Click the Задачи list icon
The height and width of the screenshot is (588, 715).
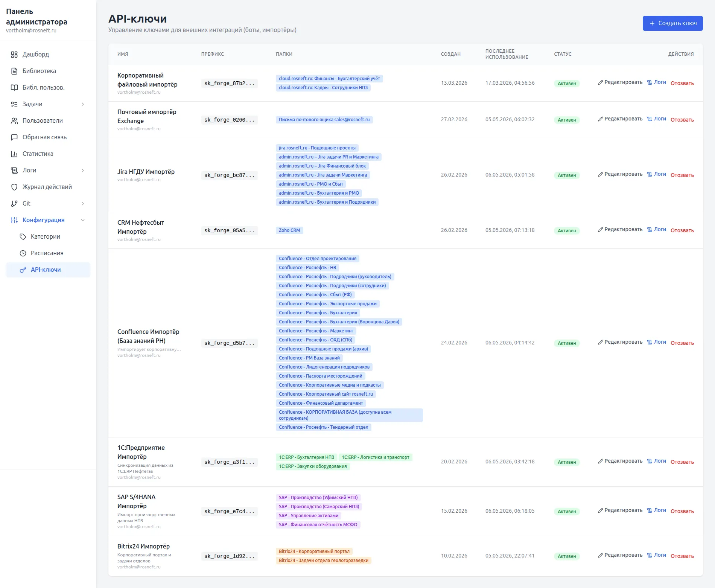click(14, 104)
